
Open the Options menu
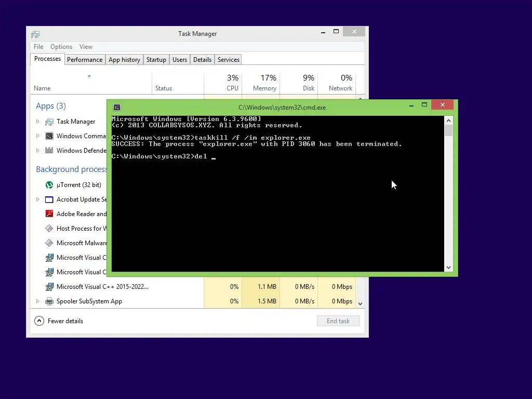(x=61, y=47)
